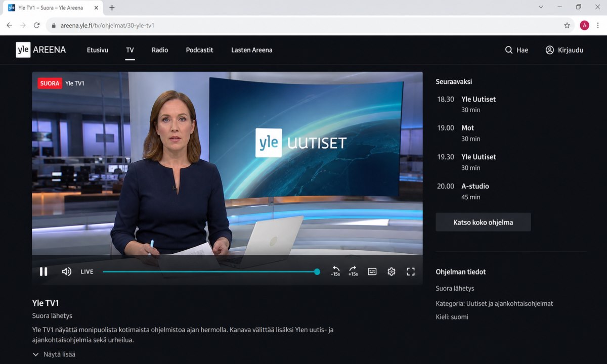Open Chrome three-dot menu
The image size is (607, 364).
click(598, 25)
